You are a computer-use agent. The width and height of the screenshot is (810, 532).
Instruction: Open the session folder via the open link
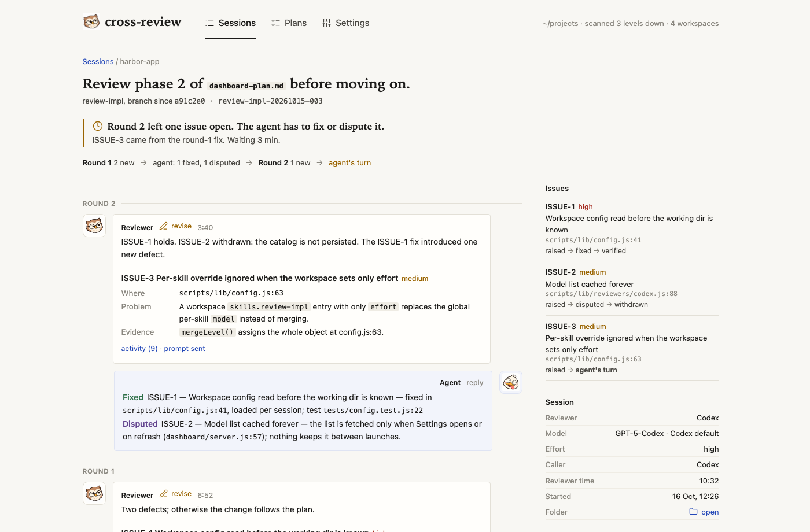710,512
